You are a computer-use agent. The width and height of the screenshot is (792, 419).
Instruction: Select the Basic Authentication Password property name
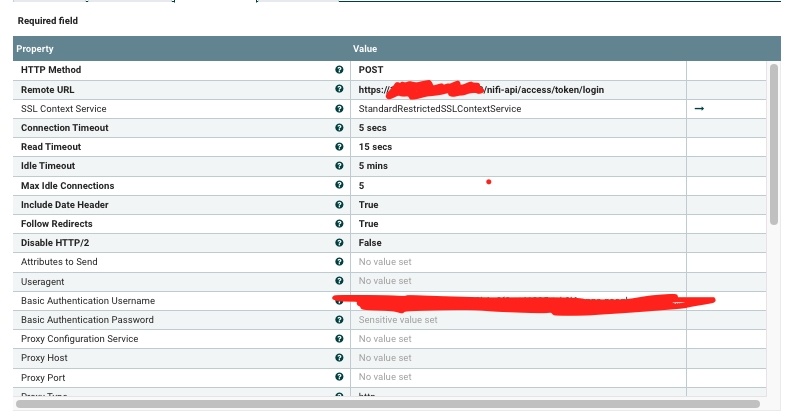[87, 320]
